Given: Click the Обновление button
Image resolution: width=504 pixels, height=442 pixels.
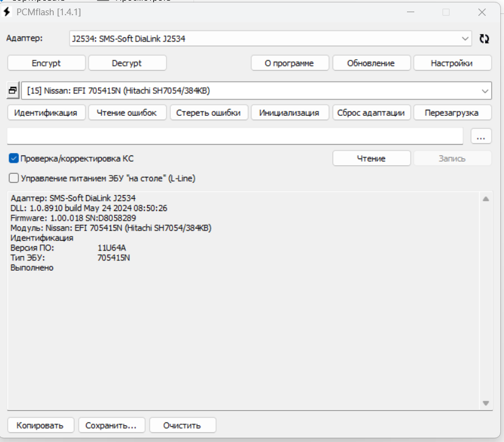Looking at the screenshot, I should [x=371, y=63].
